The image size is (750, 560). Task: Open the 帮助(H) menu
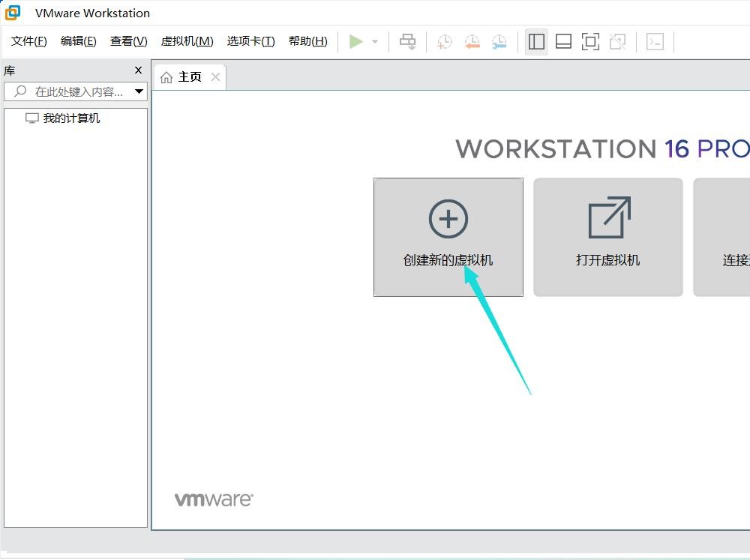[x=307, y=41]
